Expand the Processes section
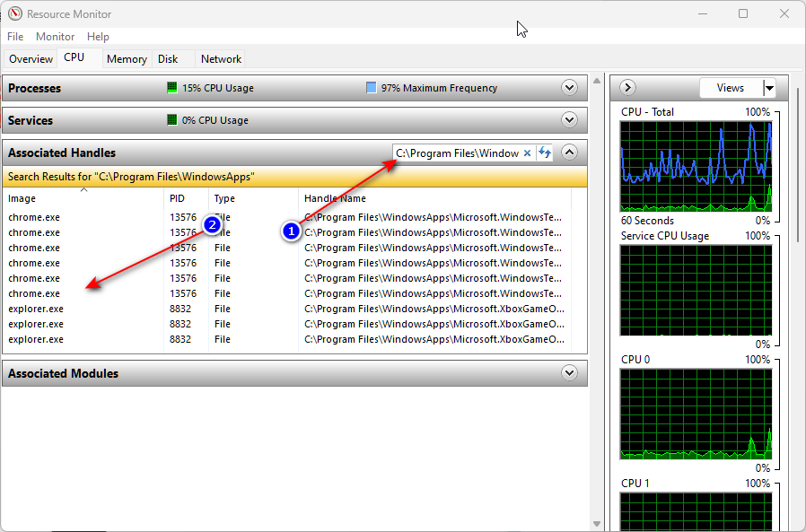Viewport: 806px width, 532px height. point(569,88)
